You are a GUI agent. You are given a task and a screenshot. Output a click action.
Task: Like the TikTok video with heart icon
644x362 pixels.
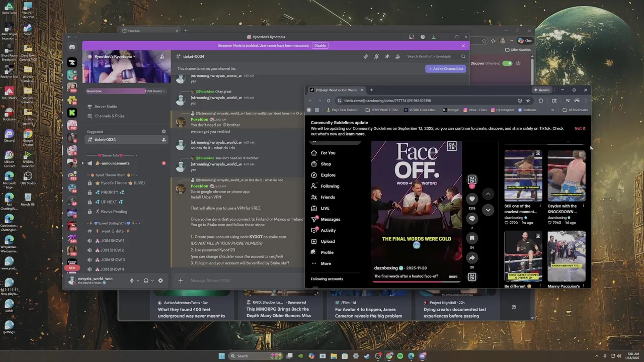[x=472, y=199]
